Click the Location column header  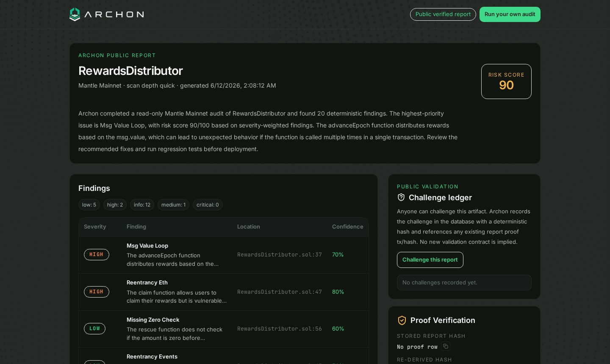(249, 227)
